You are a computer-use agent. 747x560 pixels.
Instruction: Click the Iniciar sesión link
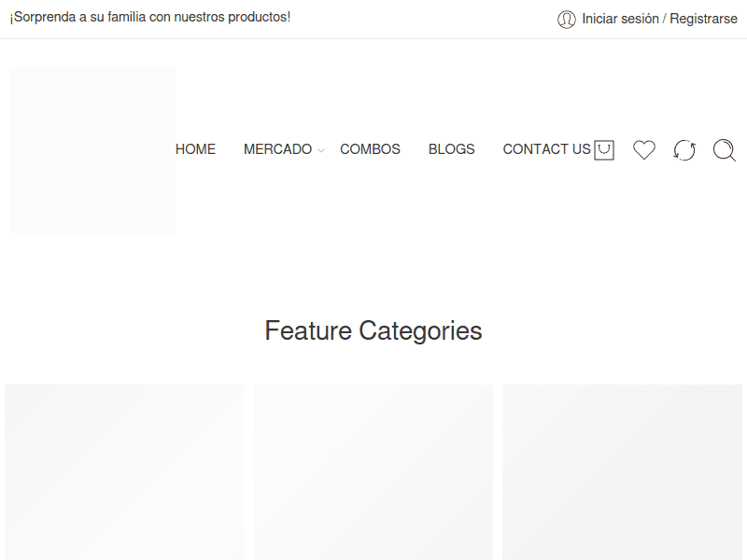pos(620,19)
